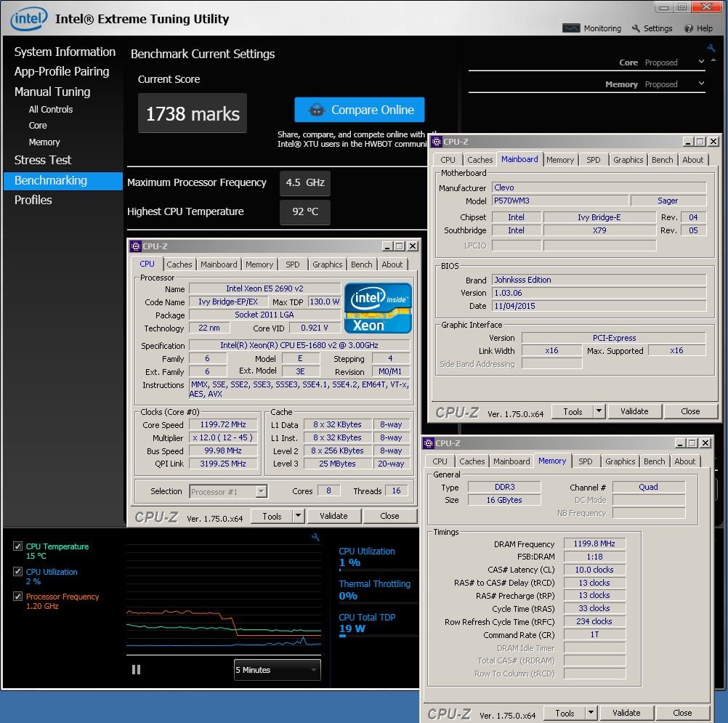
Task: Switch to CPU tab in CPU-Z Mainboard window
Action: click(x=448, y=160)
